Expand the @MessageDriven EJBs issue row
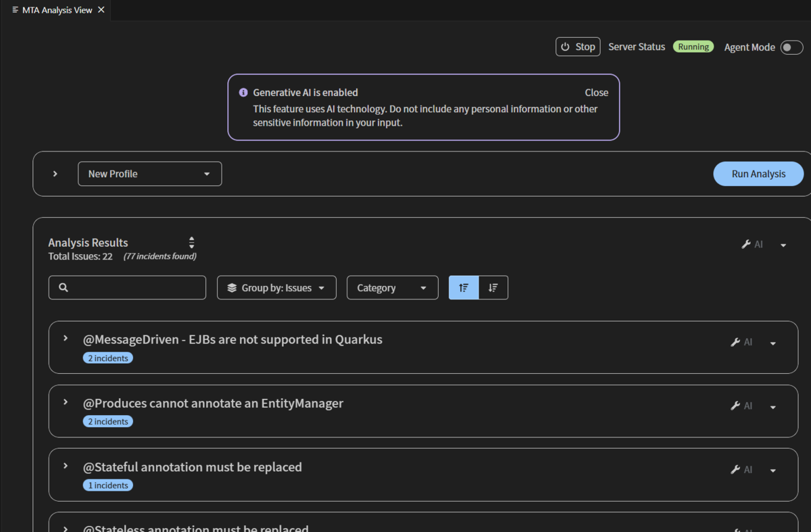 pos(66,339)
